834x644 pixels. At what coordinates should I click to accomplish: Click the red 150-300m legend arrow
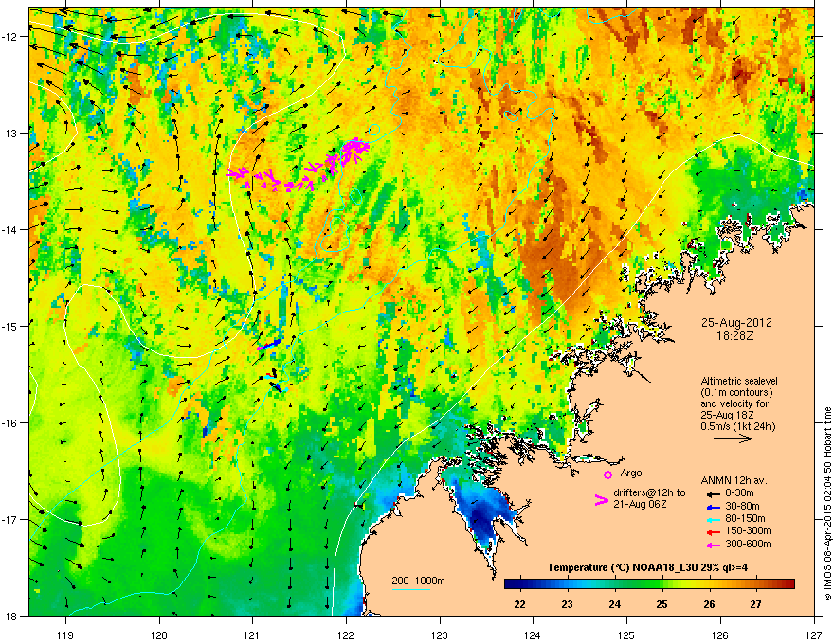point(714,532)
